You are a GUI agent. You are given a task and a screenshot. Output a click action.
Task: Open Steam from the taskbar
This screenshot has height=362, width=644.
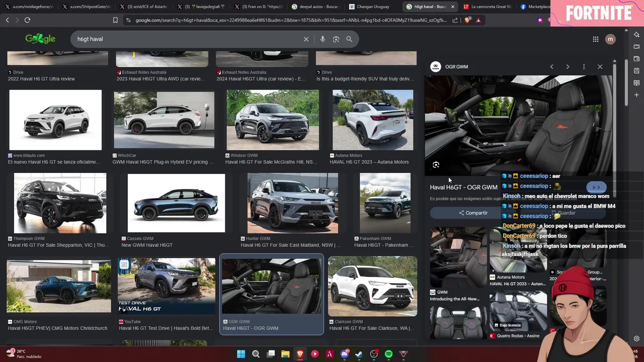[359, 354]
